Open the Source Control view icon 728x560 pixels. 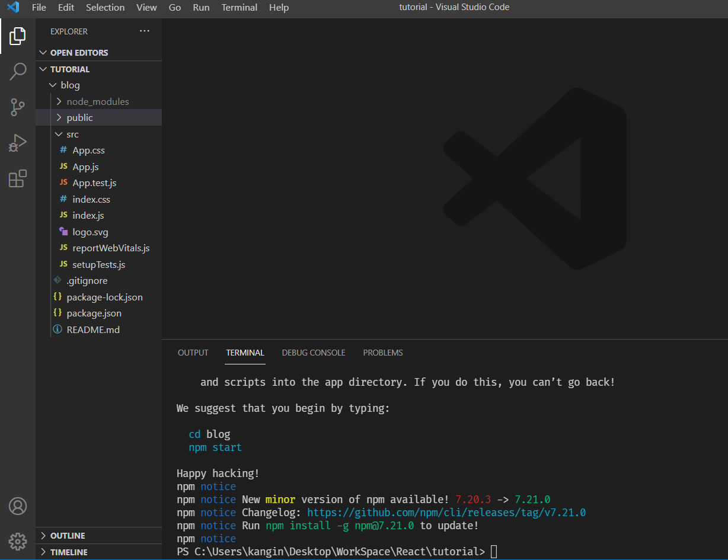pos(18,107)
